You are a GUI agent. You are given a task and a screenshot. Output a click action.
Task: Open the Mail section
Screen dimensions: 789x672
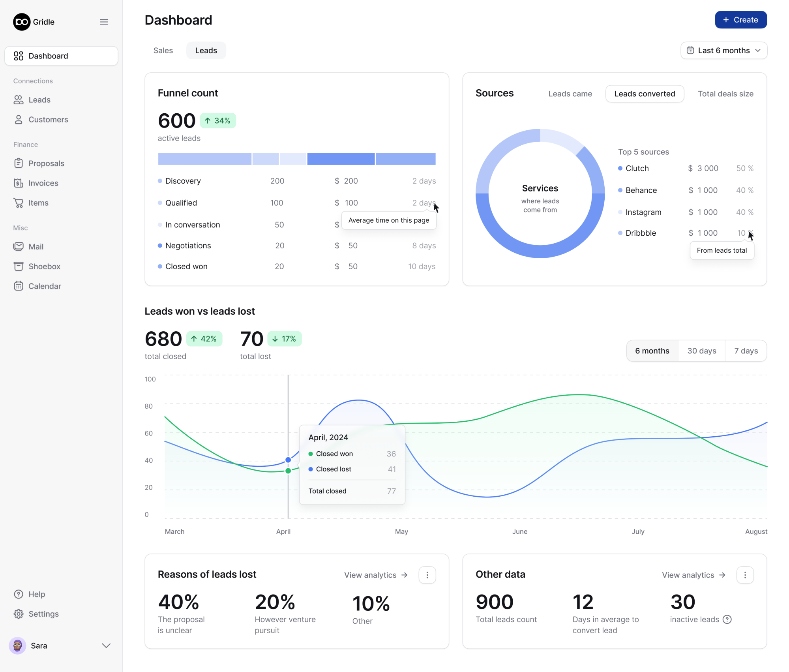pos(36,246)
